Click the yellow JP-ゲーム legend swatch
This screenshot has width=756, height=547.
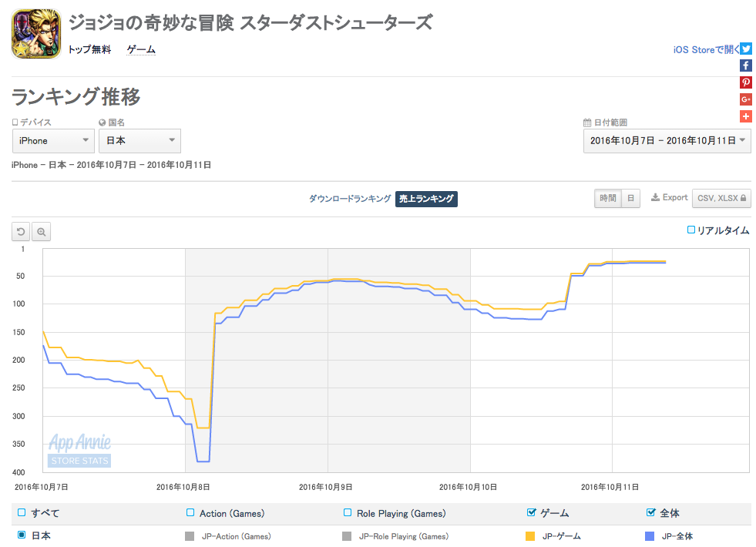[530, 536]
